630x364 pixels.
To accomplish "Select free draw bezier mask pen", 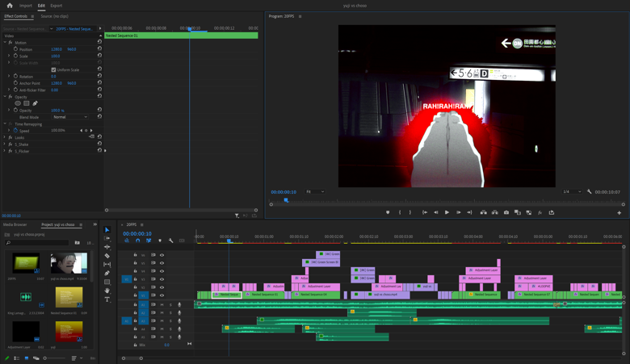I will pyautogui.click(x=35, y=103).
